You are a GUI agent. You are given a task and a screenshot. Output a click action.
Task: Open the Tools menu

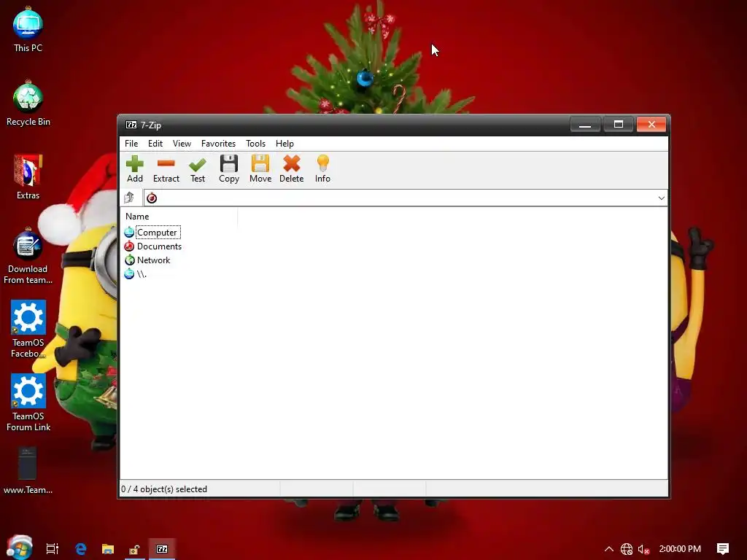[x=256, y=144]
